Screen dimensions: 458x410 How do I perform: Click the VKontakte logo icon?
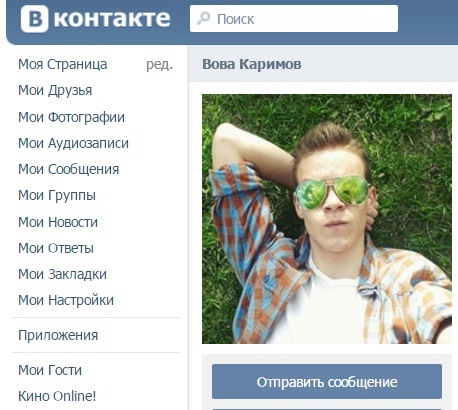(35, 19)
